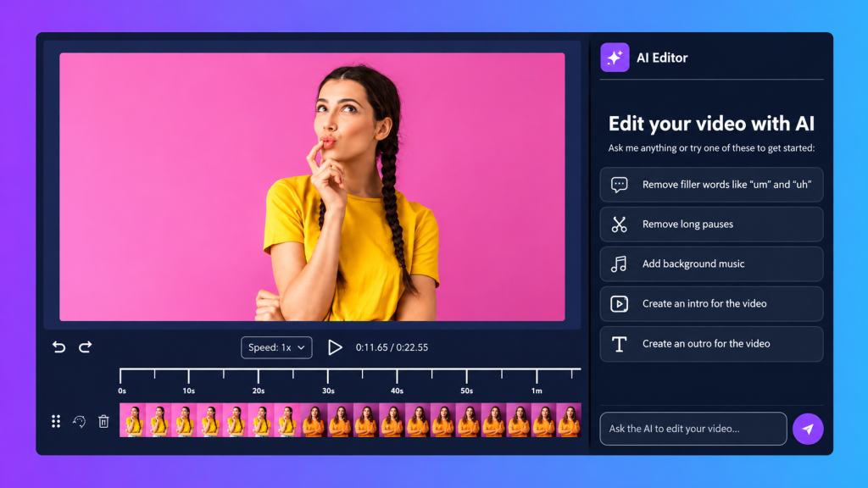Image resolution: width=868 pixels, height=488 pixels.
Task: Start playback with the play button
Action: click(335, 347)
